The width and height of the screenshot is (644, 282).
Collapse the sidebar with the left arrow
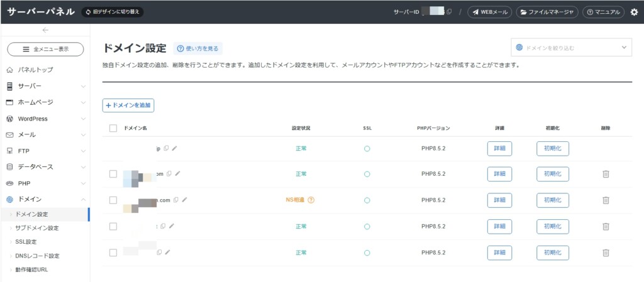pyautogui.click(x=45, y=30)
